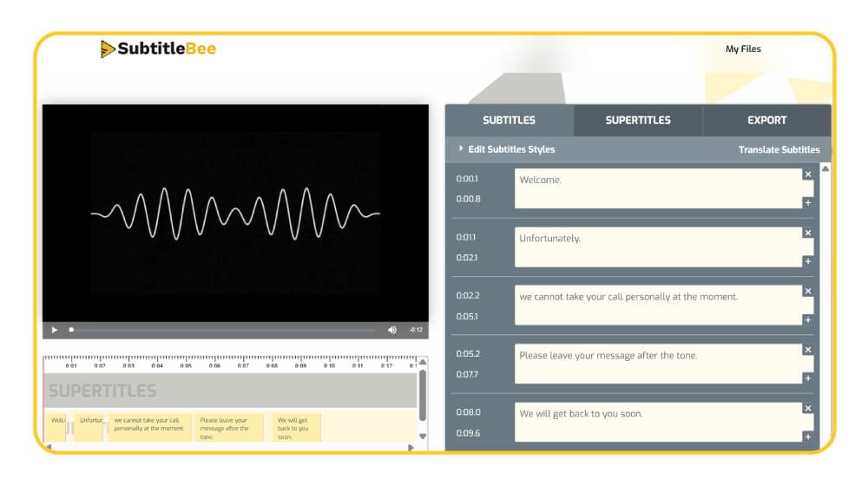This screenshot has width=868, height=480.
Task: Add subtitle after 'Please leave your message' row
Action: pos(807,378)
